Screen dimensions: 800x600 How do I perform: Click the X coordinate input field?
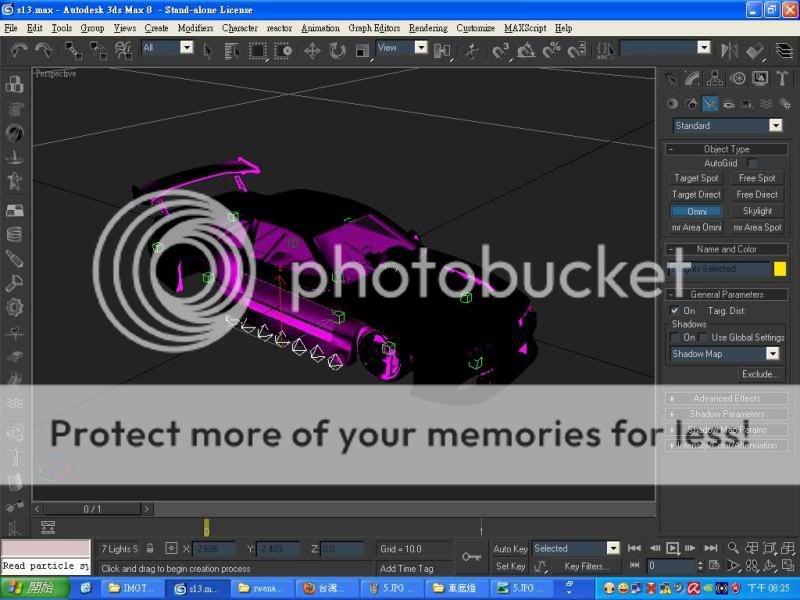click(213, 549)
